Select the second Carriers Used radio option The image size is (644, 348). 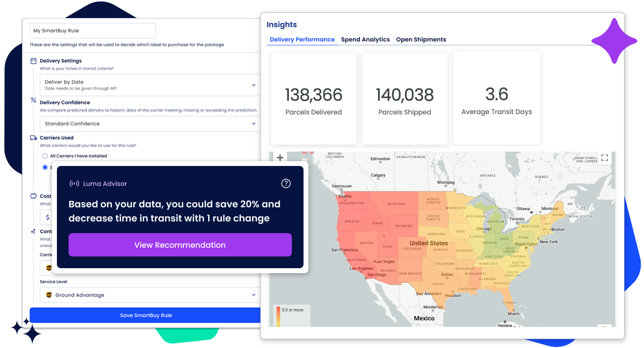[44, 167]
